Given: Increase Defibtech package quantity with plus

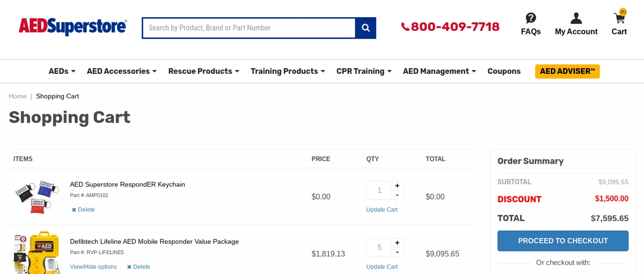Looking at the screenshot, I should (397, 243).
